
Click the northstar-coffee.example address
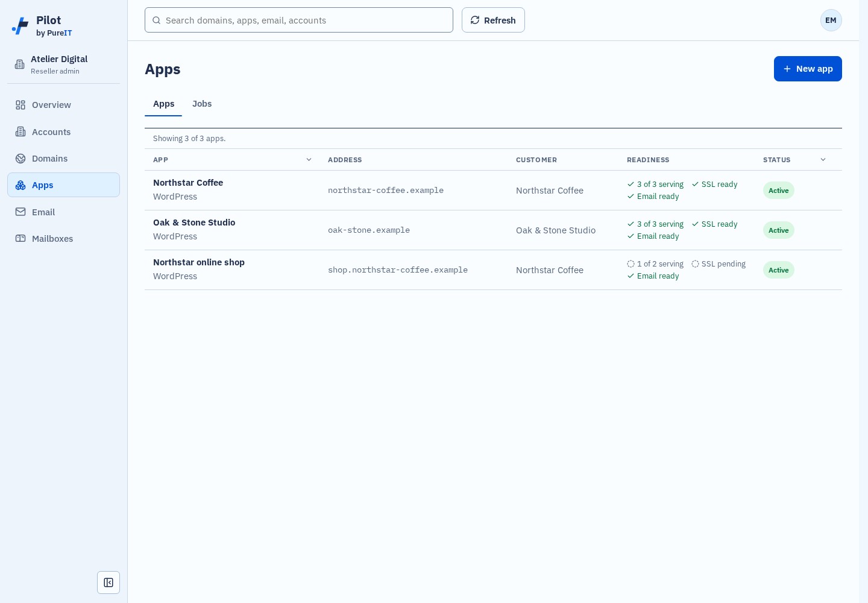[x=386, y=191]
